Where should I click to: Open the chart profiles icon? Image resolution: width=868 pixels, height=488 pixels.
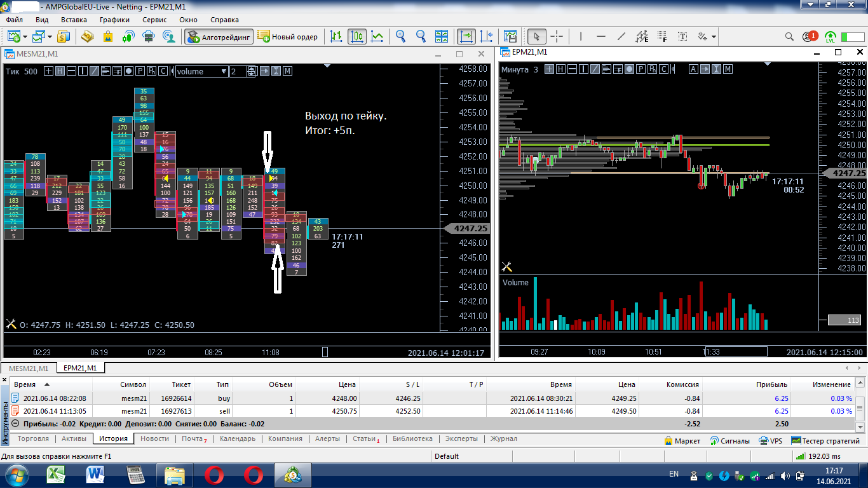coord(39,36)
